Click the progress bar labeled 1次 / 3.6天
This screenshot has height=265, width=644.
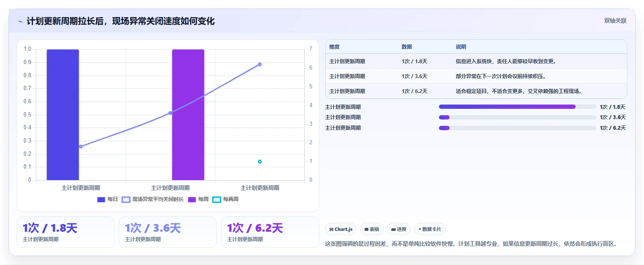(518, 117)
